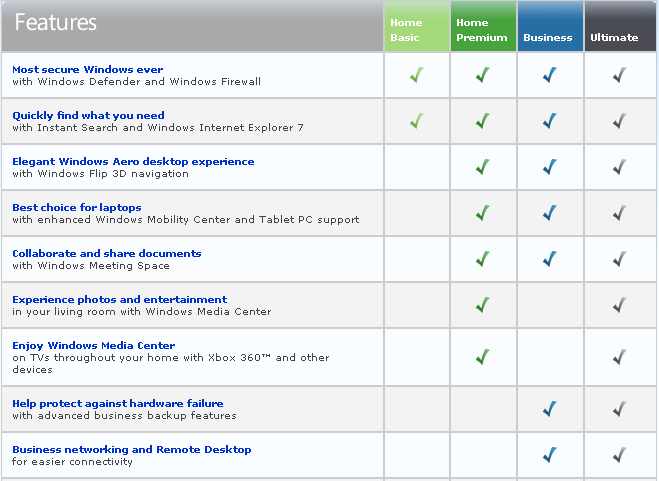
Task: Click Business checkmark for Quickly find what you need
Action: pos(549,121)
